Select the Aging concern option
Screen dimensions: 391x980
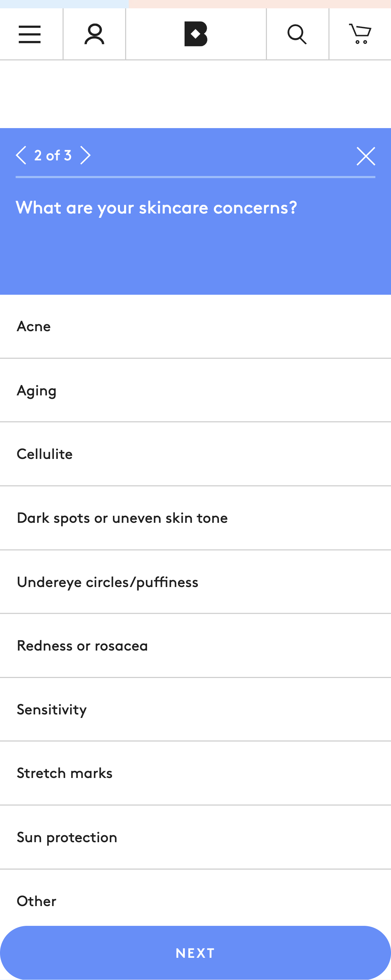tap(195, 390)
